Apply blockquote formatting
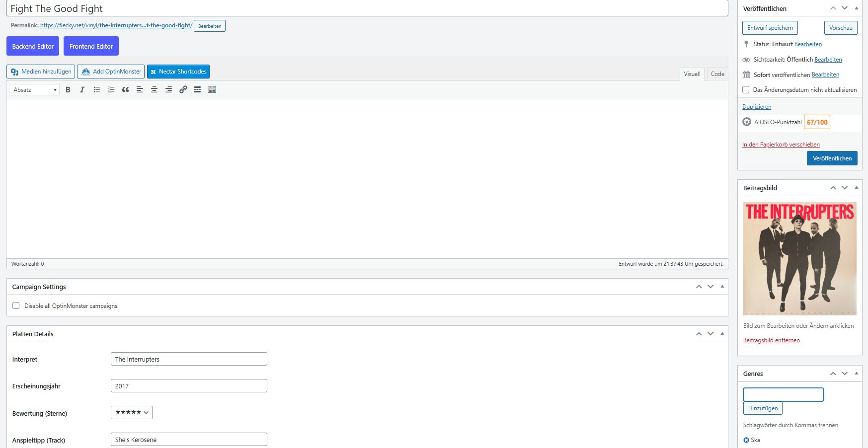The width and height of the screenshot is (868, 448). 125,90
